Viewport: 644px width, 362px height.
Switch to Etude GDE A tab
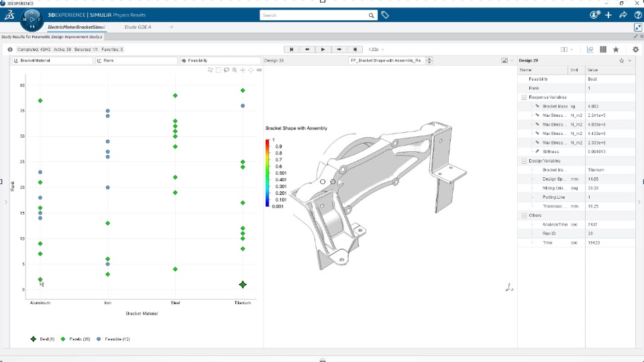(138, 27)
